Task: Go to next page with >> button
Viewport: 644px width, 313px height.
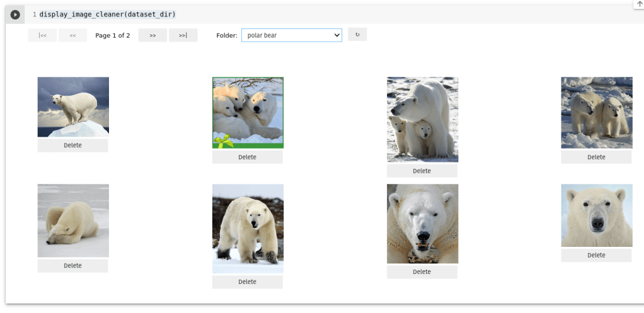Action: (152, 35)
